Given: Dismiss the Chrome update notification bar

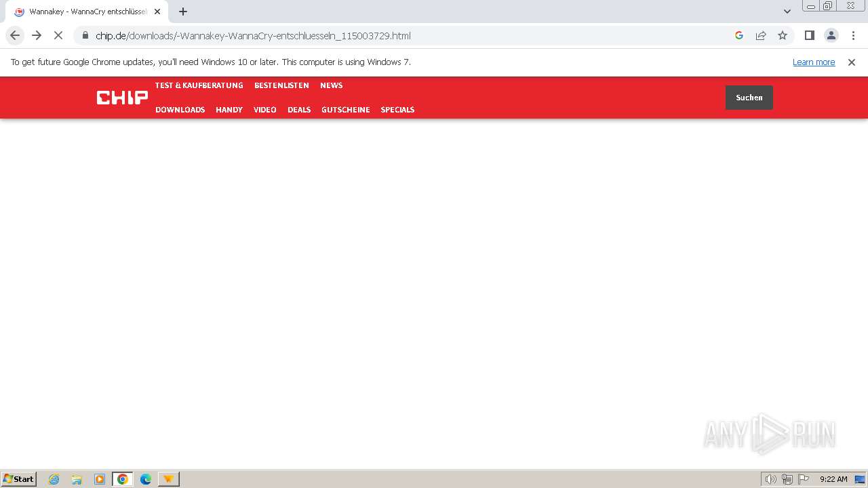Looking at the screenshot, I should (x=852, y=62).
